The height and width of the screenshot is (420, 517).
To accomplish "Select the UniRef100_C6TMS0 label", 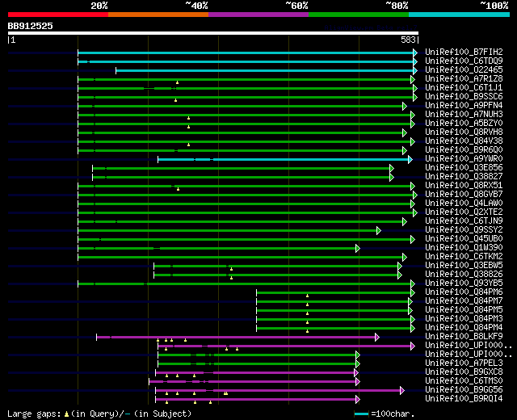I will pos(464,381).
